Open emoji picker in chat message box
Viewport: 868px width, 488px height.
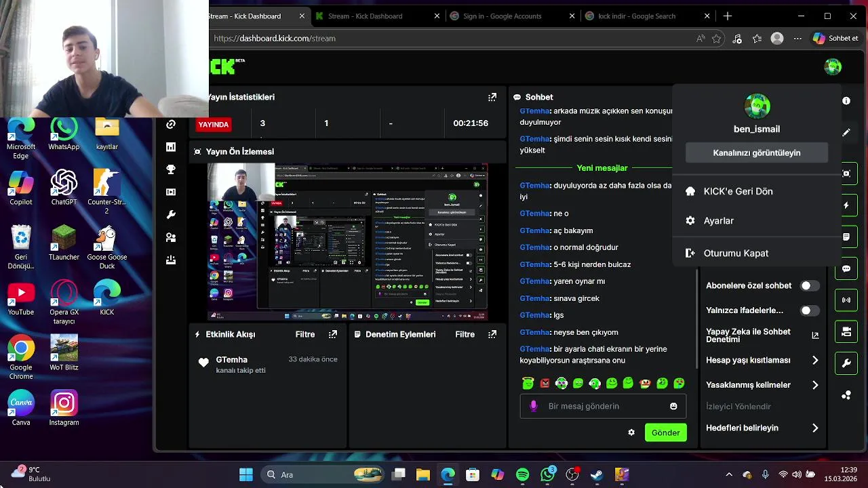pos(673,406)
